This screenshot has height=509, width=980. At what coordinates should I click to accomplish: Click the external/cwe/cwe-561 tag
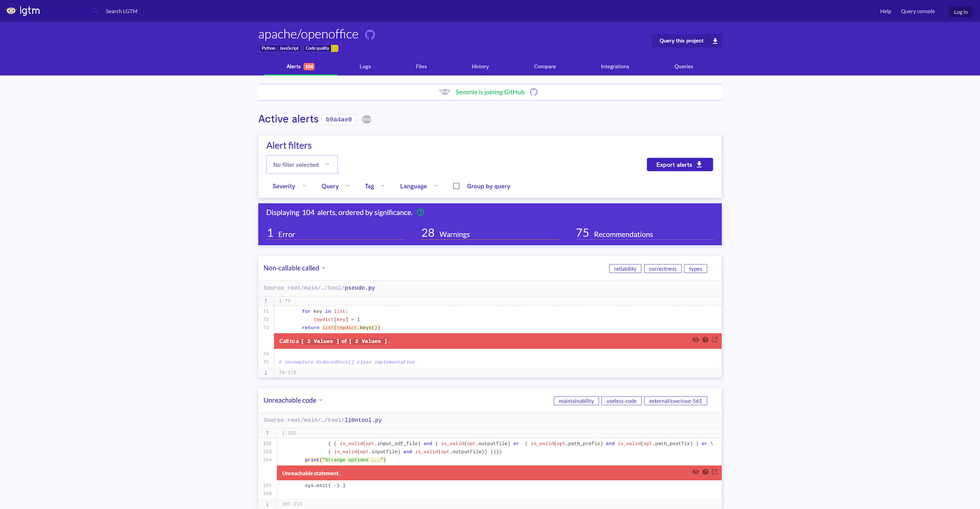coord(675,401)
